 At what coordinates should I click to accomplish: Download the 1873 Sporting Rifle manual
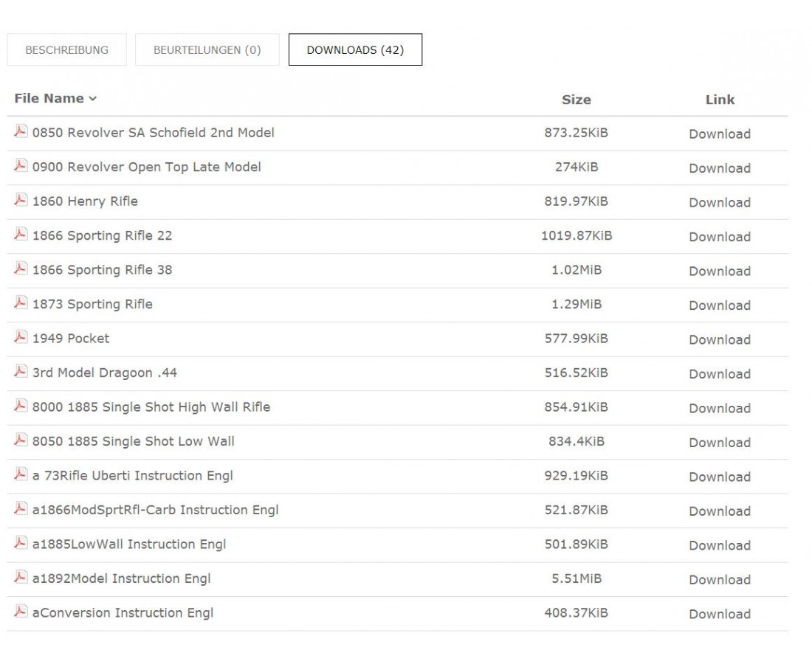point(719,305)
